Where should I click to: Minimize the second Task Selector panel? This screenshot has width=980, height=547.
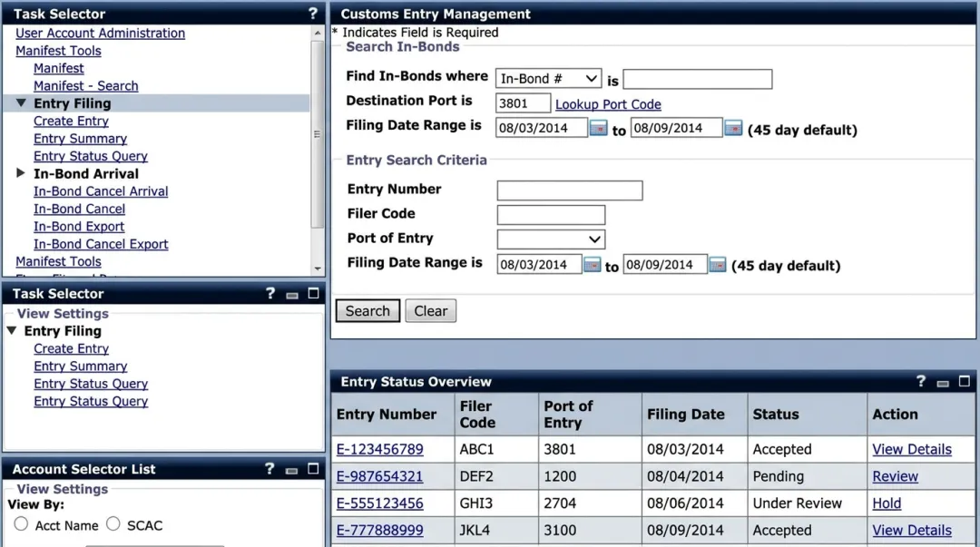292,295
